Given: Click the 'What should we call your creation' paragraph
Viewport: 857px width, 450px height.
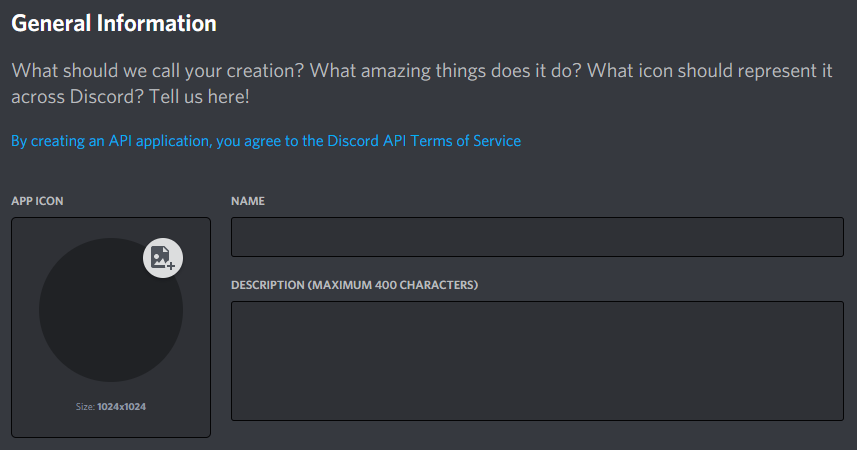Looking at the screenshot, I should [x=422, y=84].
